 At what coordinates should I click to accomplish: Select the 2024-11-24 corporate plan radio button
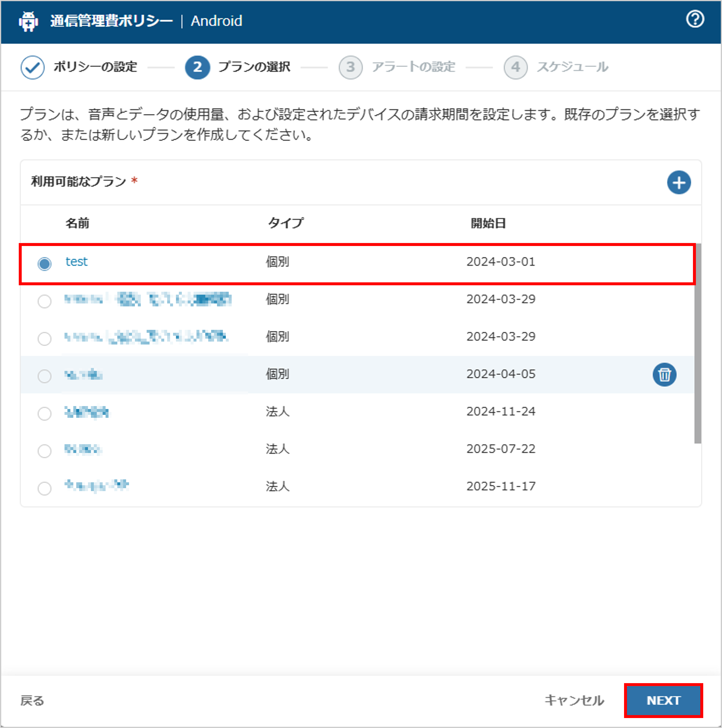(x=45, y=413)
